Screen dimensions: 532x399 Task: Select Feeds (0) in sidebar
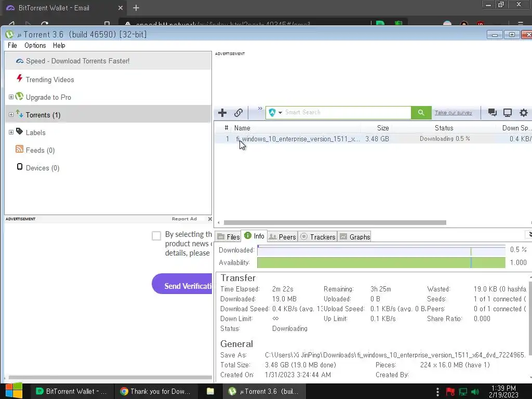click(40, 150)
